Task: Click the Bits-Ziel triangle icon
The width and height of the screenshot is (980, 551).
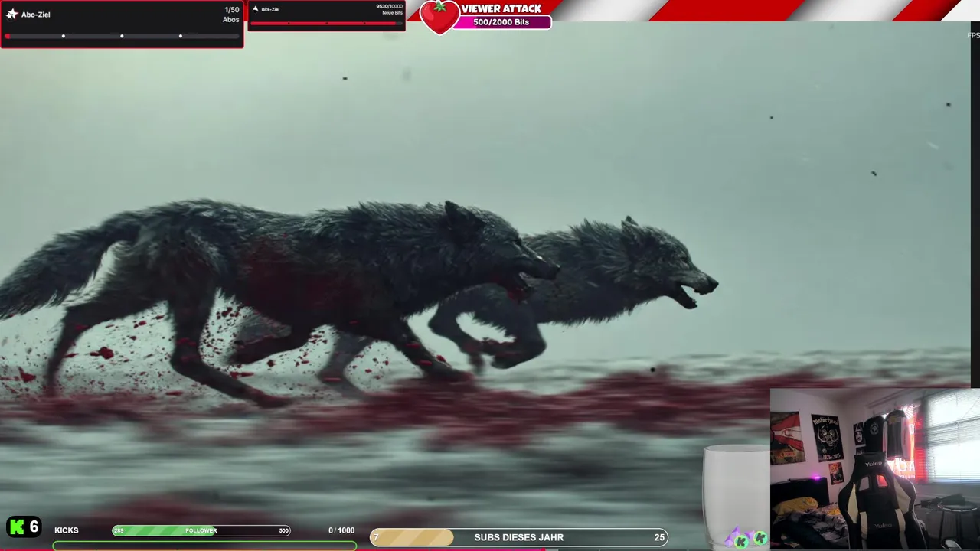Action: coord(255,9)
